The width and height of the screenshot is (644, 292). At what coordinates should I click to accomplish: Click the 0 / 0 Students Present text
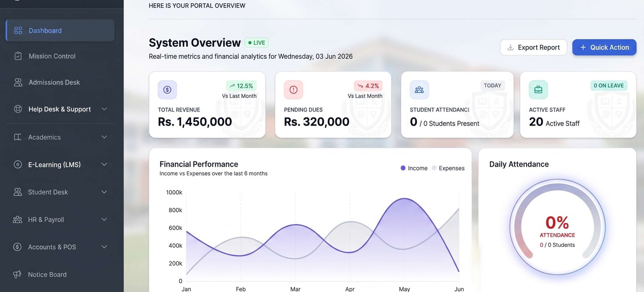click(445, 122)
